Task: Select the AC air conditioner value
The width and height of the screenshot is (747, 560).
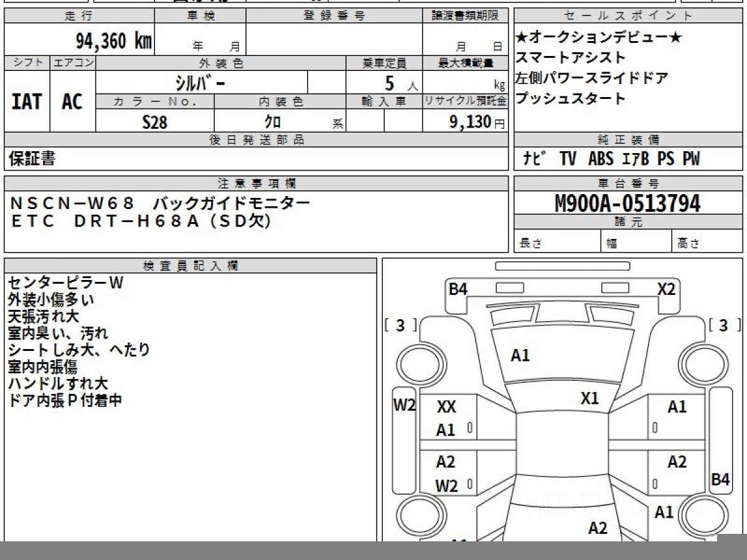Action: [x=72, y=101]
